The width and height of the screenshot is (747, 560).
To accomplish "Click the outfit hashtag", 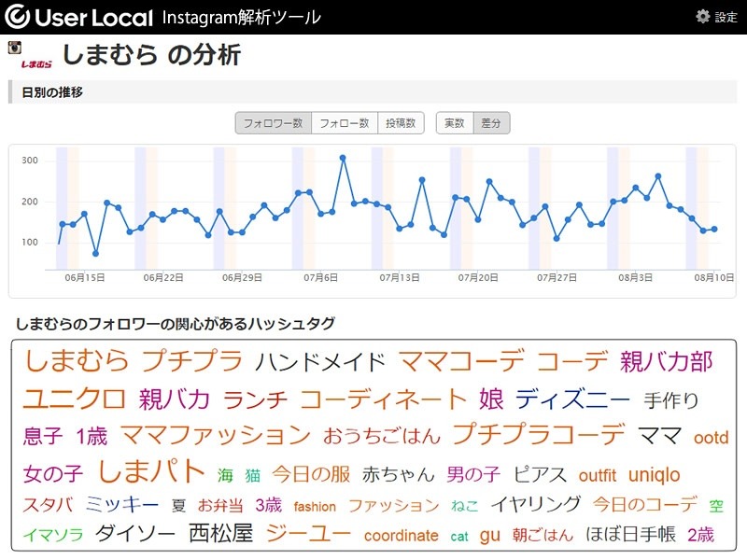I will pos(598,475).
